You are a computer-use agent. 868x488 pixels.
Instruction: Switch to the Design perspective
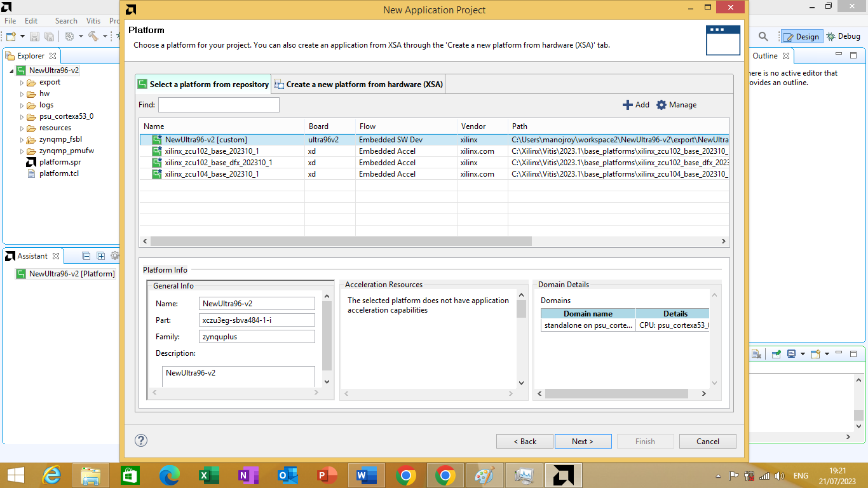coord(801,37)
